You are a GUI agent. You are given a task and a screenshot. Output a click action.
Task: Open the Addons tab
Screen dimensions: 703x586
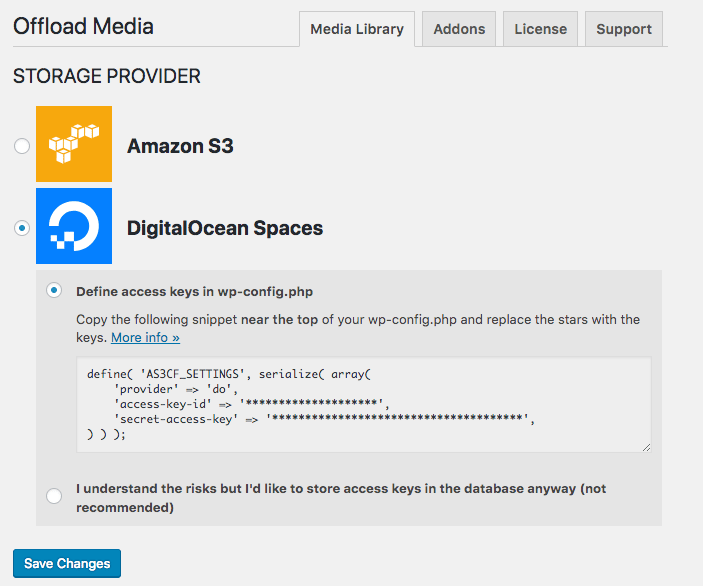pos(459,29)
